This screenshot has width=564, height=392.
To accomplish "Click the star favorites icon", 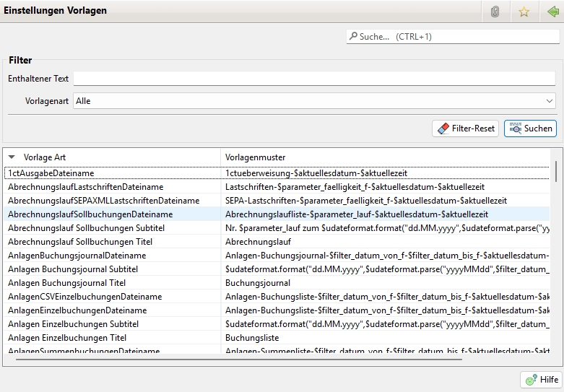I will (x=524, y=12).
